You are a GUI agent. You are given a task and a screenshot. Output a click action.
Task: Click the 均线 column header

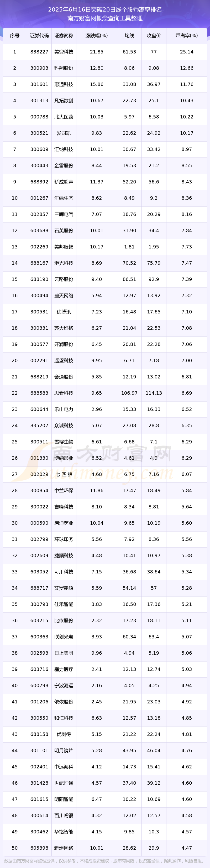coord(129,36)
